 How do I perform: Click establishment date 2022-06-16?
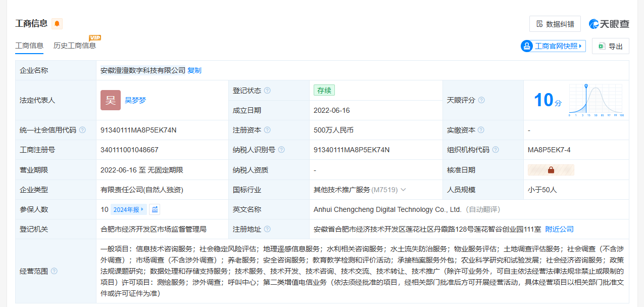[332, 110]
